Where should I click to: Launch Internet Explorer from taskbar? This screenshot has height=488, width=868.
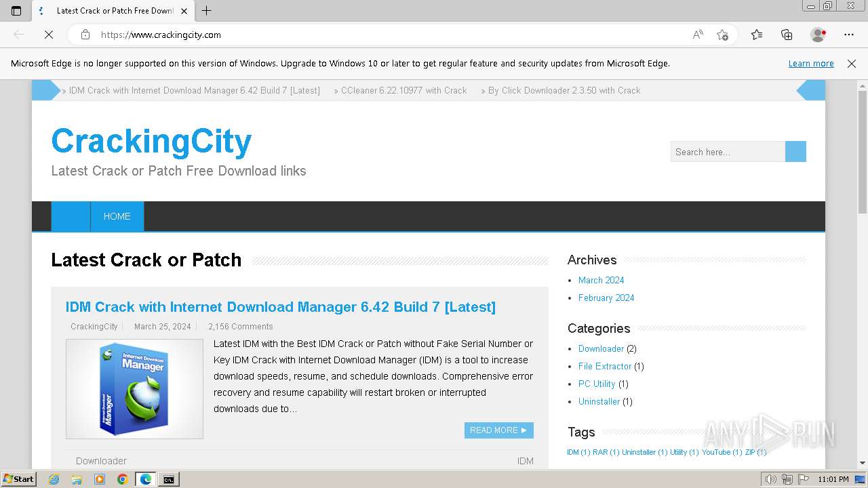coord(54,479)
